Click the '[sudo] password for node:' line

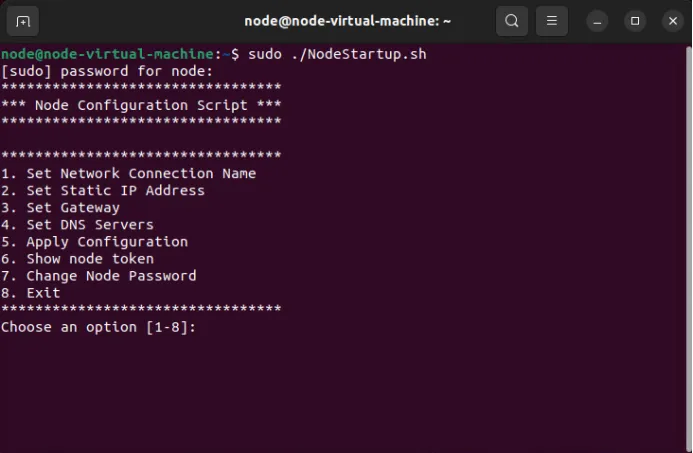(107, 71)
